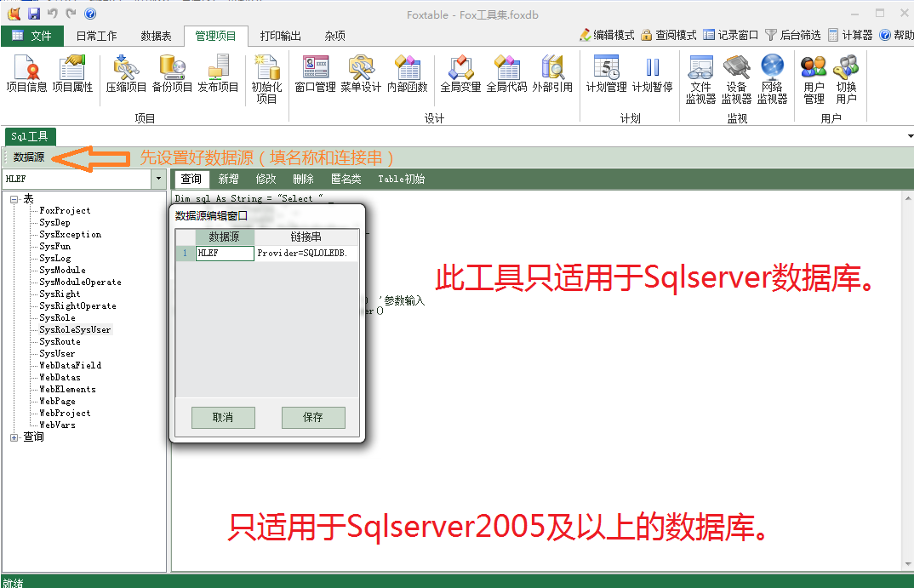Select the 查询 query code tab
Viewport: 914px width, 588px height.
pyautogui.click(x=191, y=179)
